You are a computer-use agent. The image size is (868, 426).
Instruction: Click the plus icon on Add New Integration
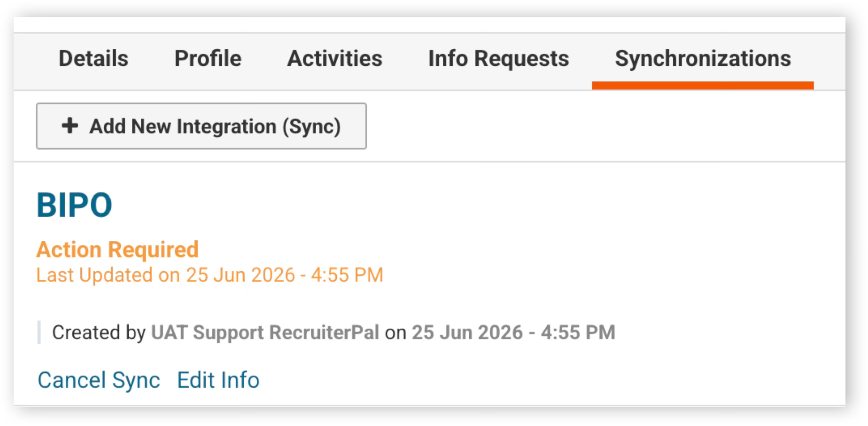(70, 126)
